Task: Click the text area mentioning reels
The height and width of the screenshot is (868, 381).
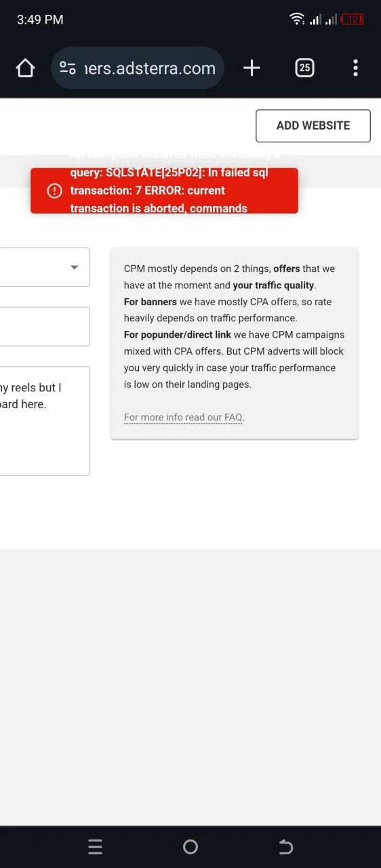Action: (x=45, y=421)
